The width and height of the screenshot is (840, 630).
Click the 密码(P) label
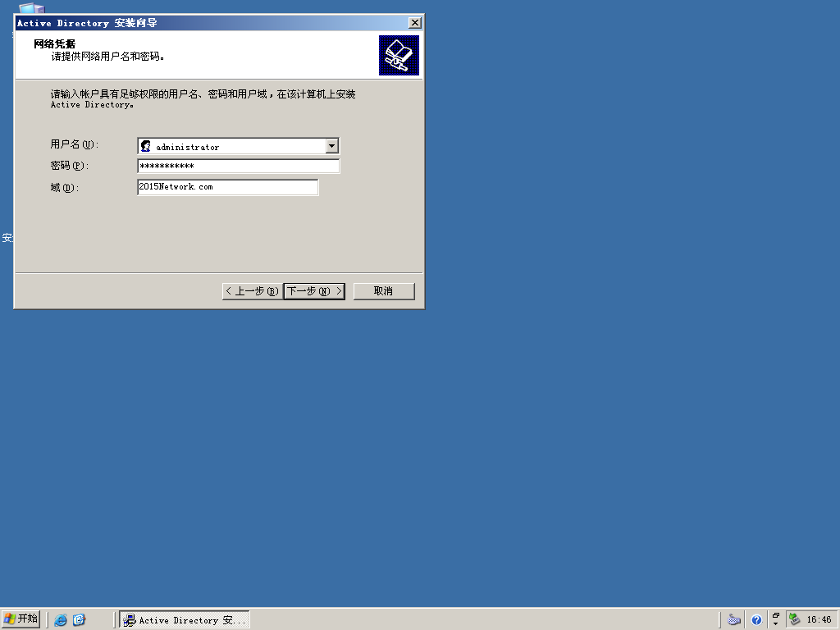pos(70,166)
